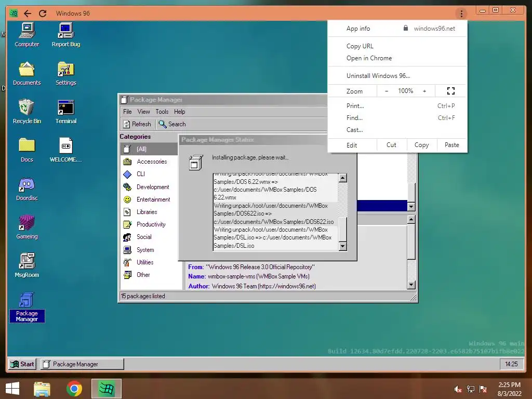Select the System category
Image resolution: width=532 pixels, height=399 pixels.
coord(149,250)
